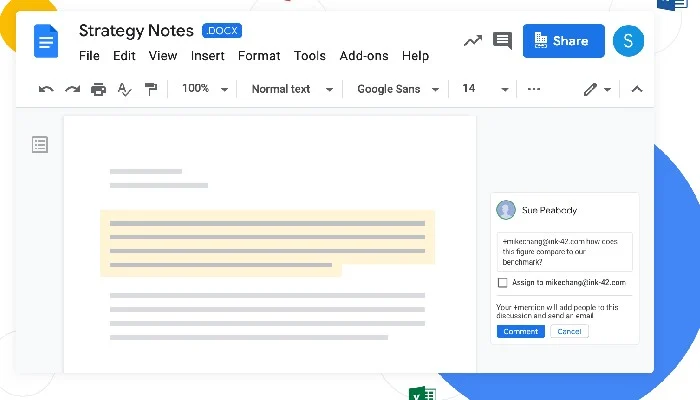Image resolution: width=700 pixels, height=400 pixels.
Task: Click the pencil editing mode icon
Action: tap(590, 89)
